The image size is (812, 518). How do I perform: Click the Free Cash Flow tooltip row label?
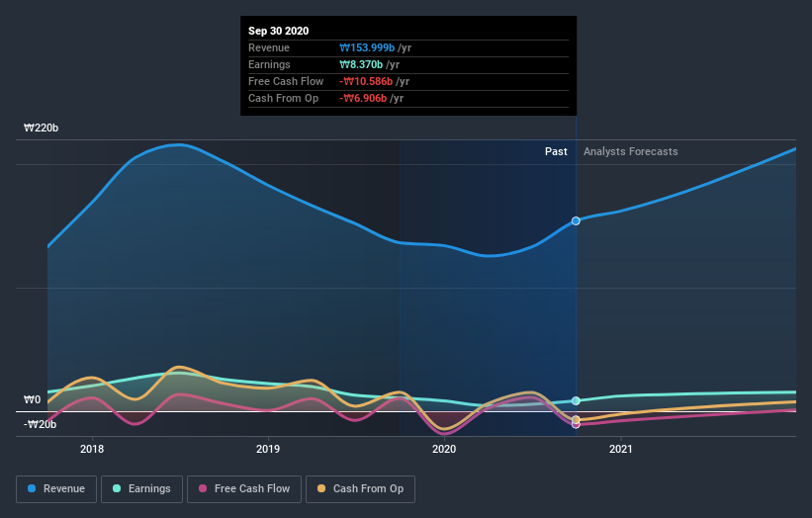coord(286,81)
